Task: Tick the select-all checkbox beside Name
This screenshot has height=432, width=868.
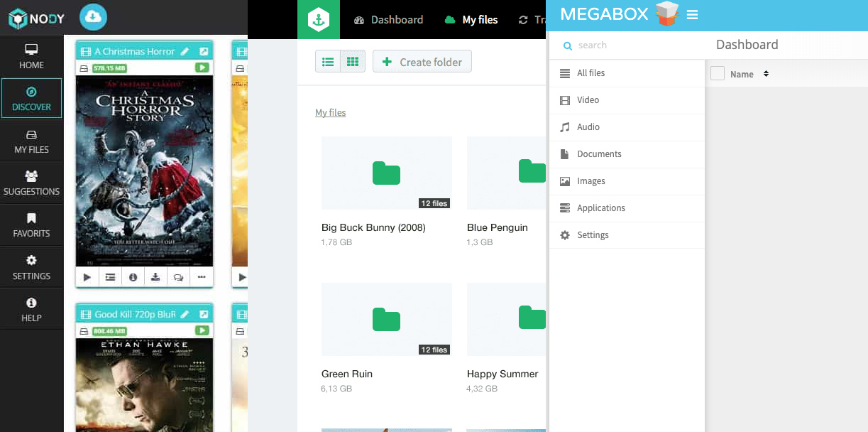Action: coord(718,73)
